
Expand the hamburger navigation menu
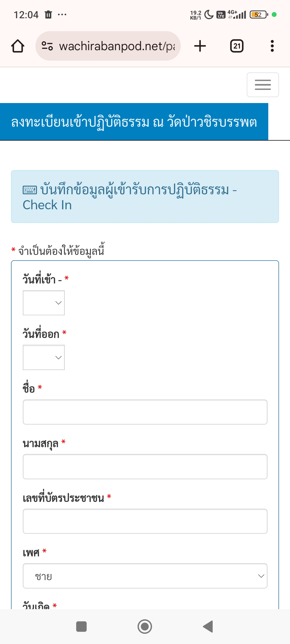263,85
